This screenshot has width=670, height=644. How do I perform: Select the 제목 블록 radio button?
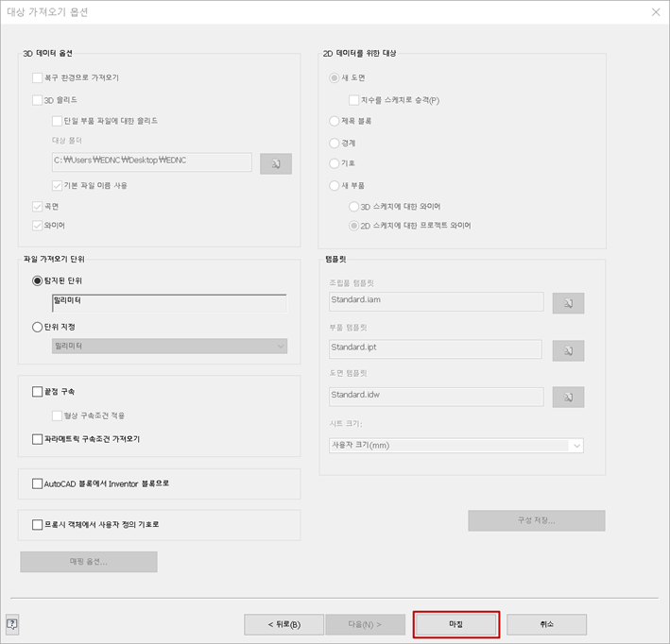[x=335, y=121]
